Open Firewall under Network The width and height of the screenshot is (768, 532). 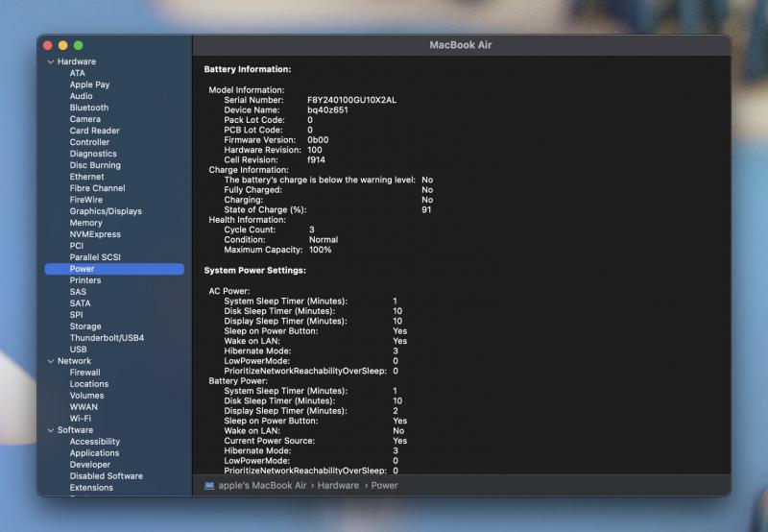pyautogui.click(x=84, y=373)
